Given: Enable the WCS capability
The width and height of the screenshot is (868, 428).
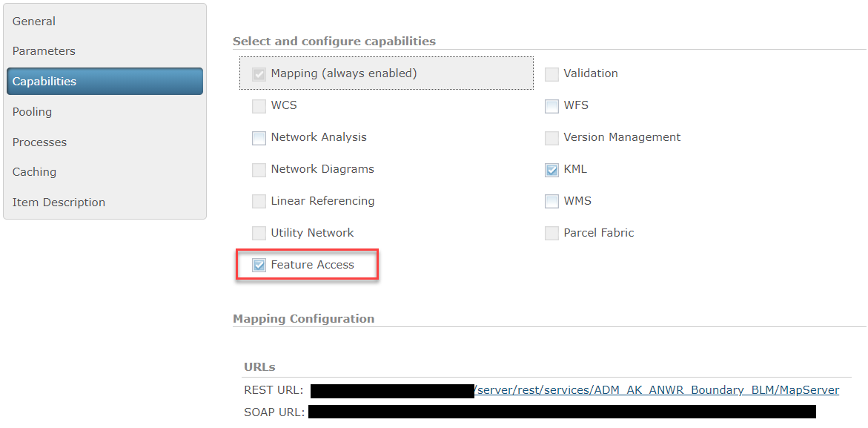Looking at the screenshot, I should (259, 105).
